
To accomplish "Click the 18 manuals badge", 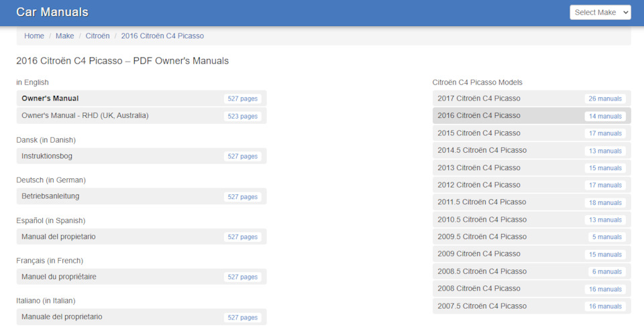I will click(605, 202).
